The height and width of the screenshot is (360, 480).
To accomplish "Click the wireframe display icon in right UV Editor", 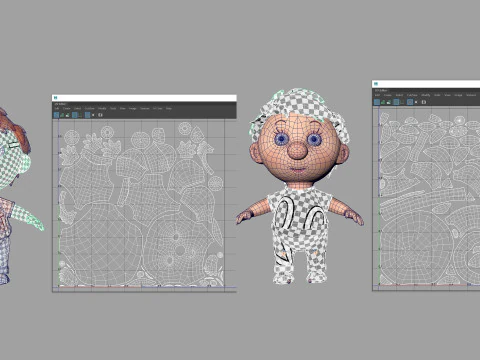I will pos(377,102).
